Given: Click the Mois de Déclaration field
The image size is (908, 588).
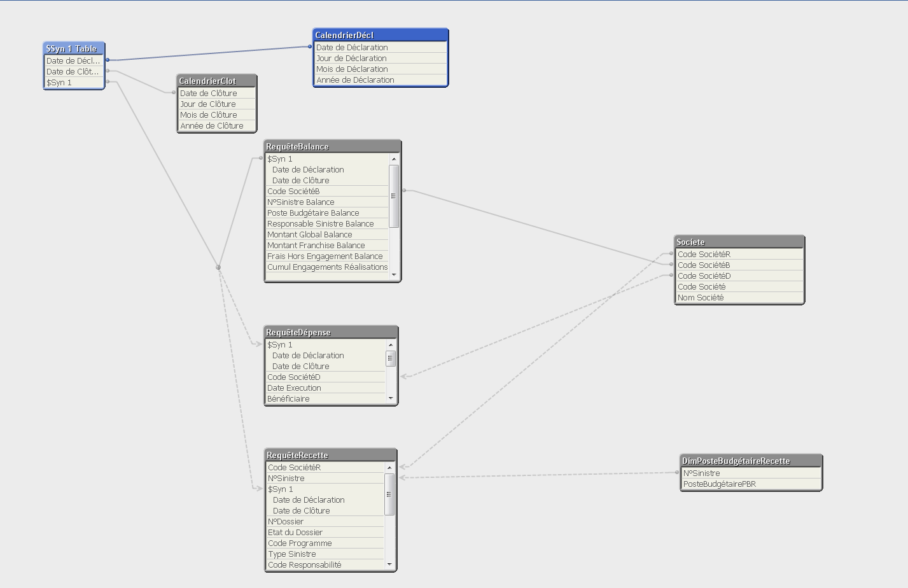Looking at the screenshot, I should click(381, 69).
